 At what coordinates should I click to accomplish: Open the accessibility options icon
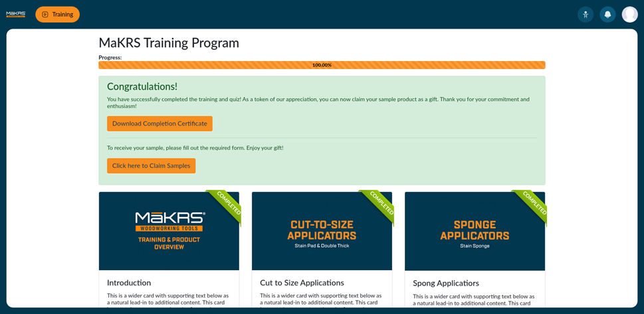[586, 15]
